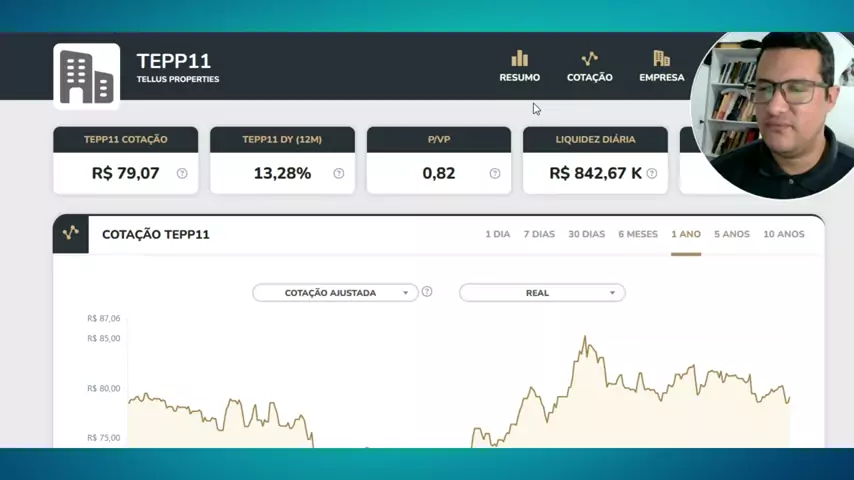Click chart icon in Cotação TEPP11 header

click(x=71, y=233)
